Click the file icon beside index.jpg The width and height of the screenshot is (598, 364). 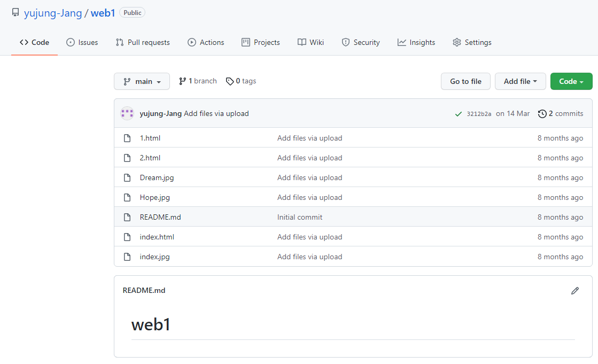(127, 257)
